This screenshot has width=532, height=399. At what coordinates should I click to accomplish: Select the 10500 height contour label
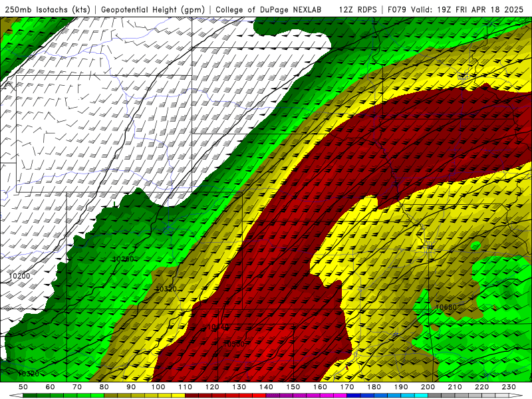pos(234,344)
